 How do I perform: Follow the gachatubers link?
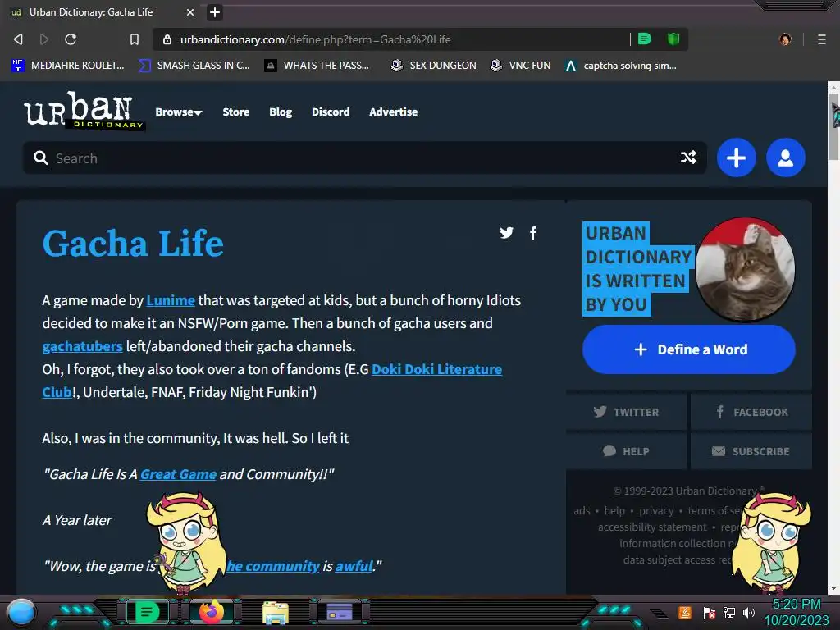pyautogui.click(x=83, y=346)
